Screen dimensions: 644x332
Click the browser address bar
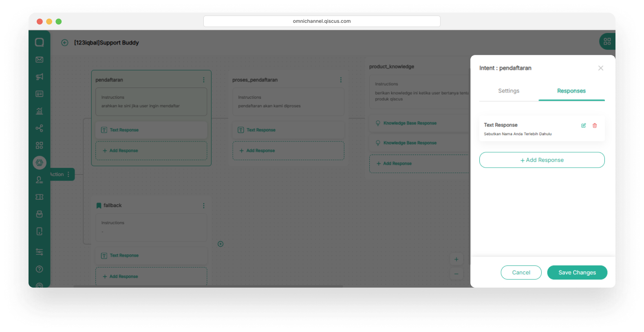pos(322,21)
